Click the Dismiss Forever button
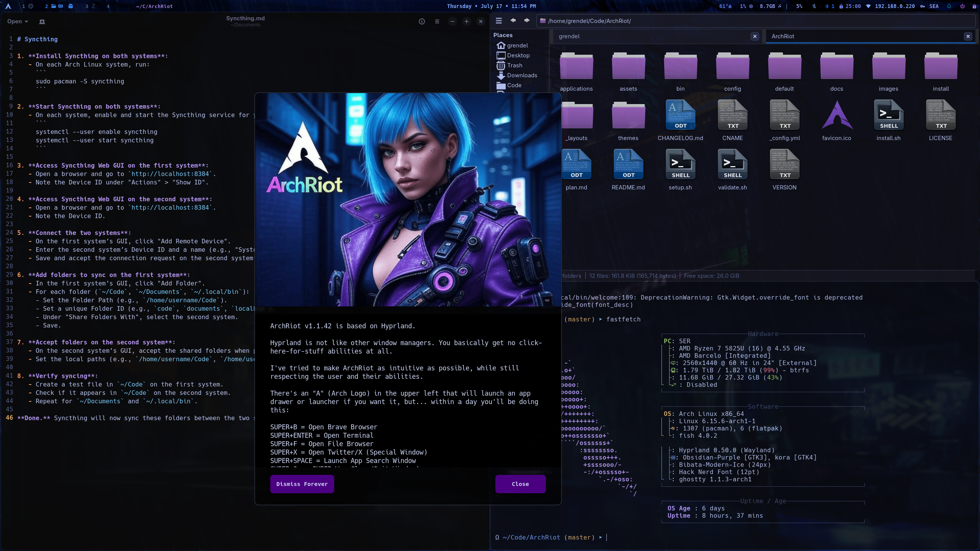 pyautogui.click(x=302, y=484)
